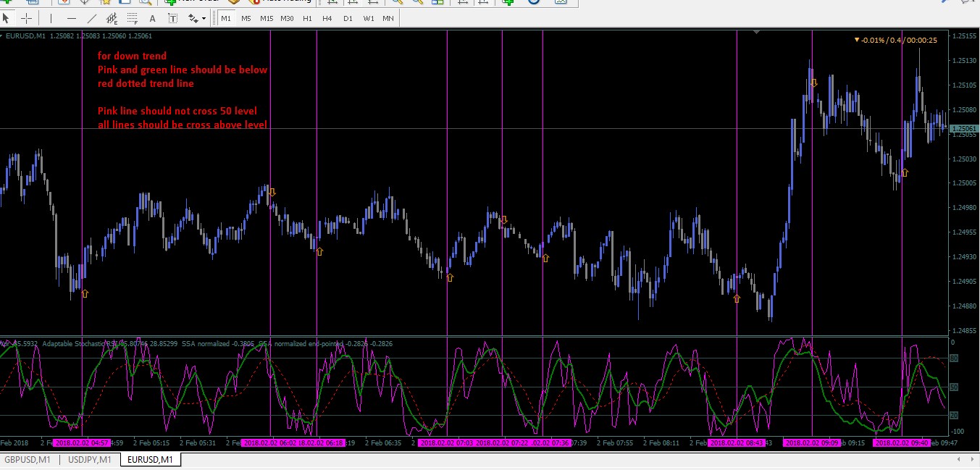
Task: Click the 2018.02.02 07:03 time marker
Action: tap(446, 442)
